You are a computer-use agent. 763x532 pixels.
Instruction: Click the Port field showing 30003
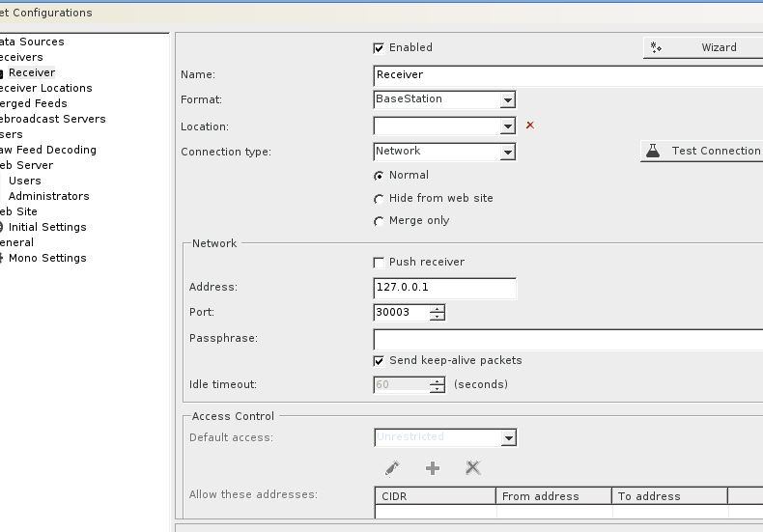(402, 312)
